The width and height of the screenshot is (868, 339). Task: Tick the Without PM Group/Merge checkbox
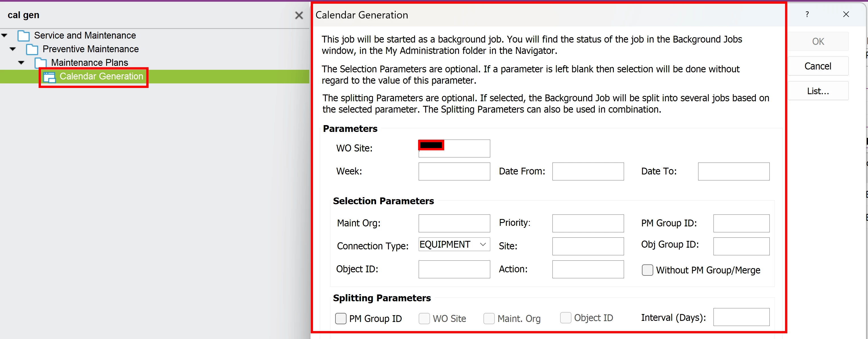pyautogui.click(x=647, y=270)
